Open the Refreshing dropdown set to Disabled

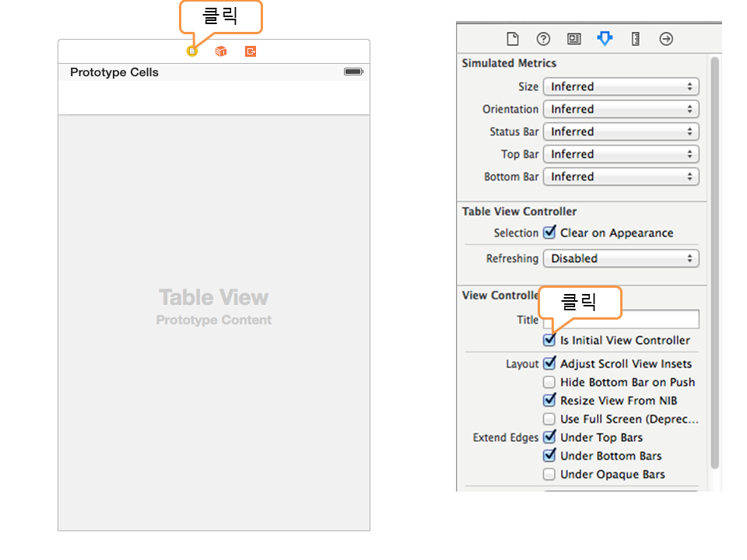click(621, 258)
